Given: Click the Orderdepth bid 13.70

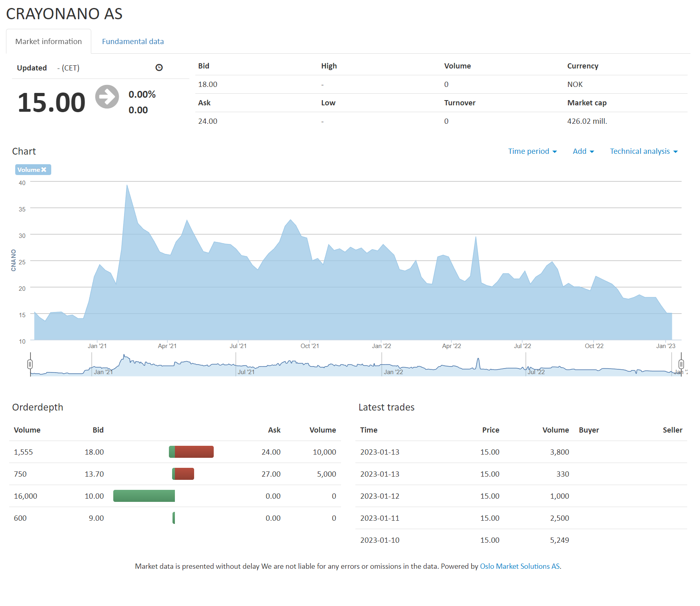Looking at the screenshot, I should tap(94, 474).
